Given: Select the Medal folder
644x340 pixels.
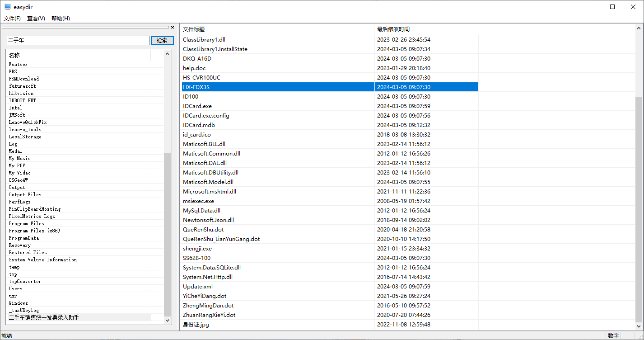Looking at the screenshot, I should coord(15,151).
